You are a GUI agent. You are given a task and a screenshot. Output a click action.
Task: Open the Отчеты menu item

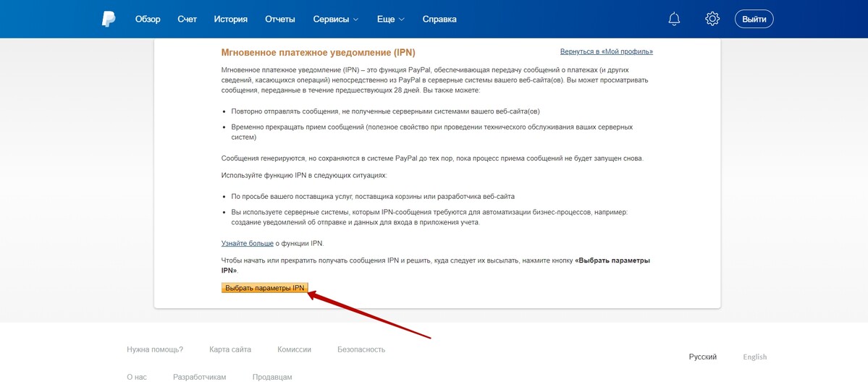(280, 20)
